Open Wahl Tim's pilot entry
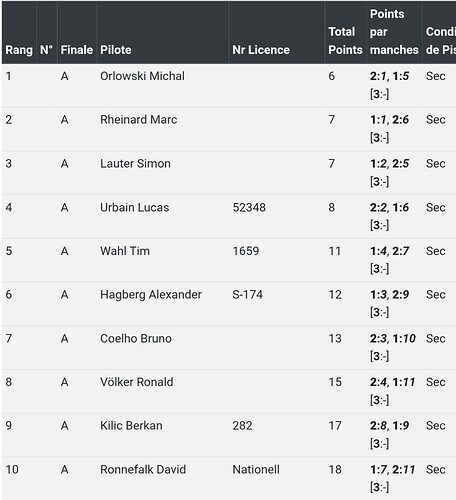 [125, 251]
